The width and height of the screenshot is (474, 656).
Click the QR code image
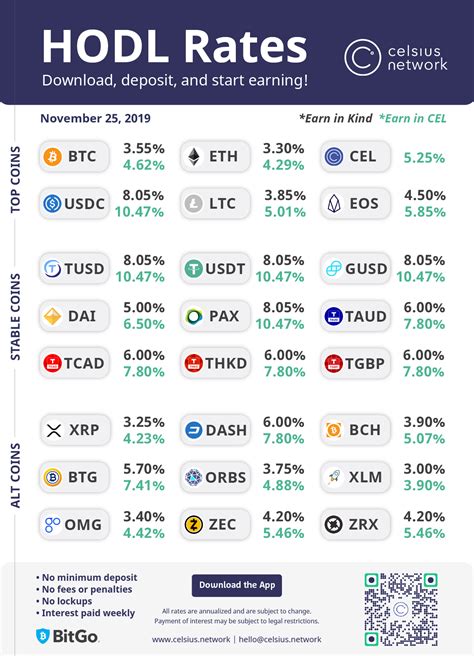pos(401,609)
